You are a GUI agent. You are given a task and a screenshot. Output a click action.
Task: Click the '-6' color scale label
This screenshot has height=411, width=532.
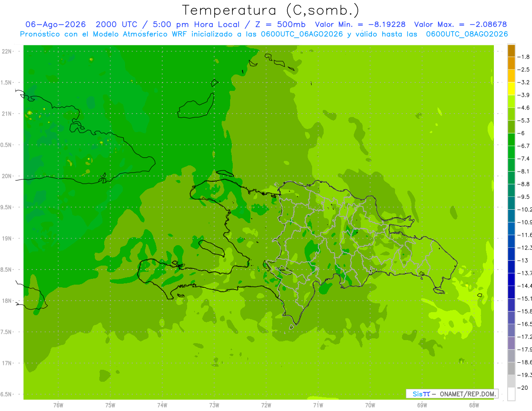[x=521, y=133]
